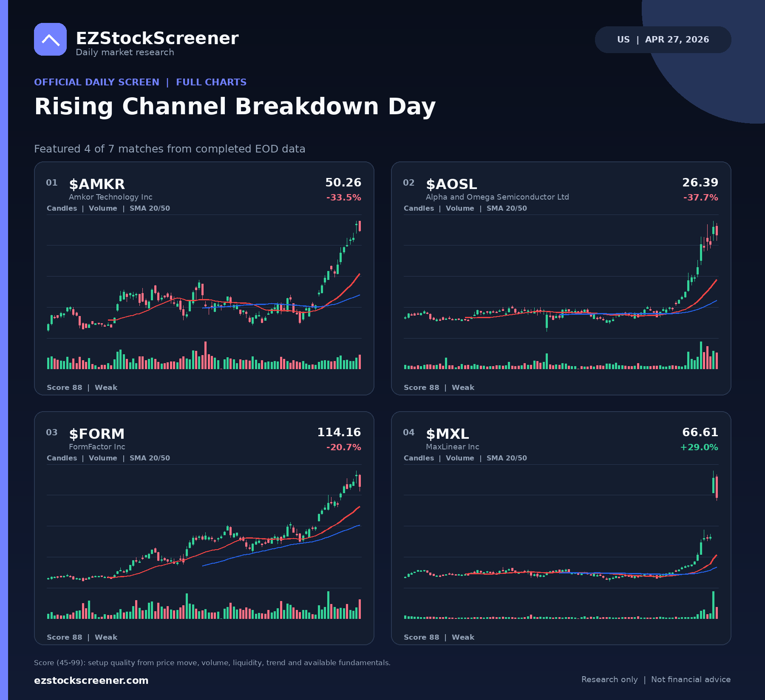This screenshot has height=700, width=765.
Task: Click 'Featured 4 of 7 matches' subtitle
Action: pos(170,149)
